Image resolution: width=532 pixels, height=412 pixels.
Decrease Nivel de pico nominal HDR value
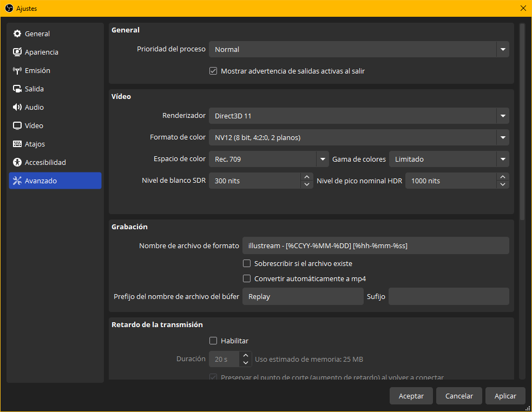point(503,184)
